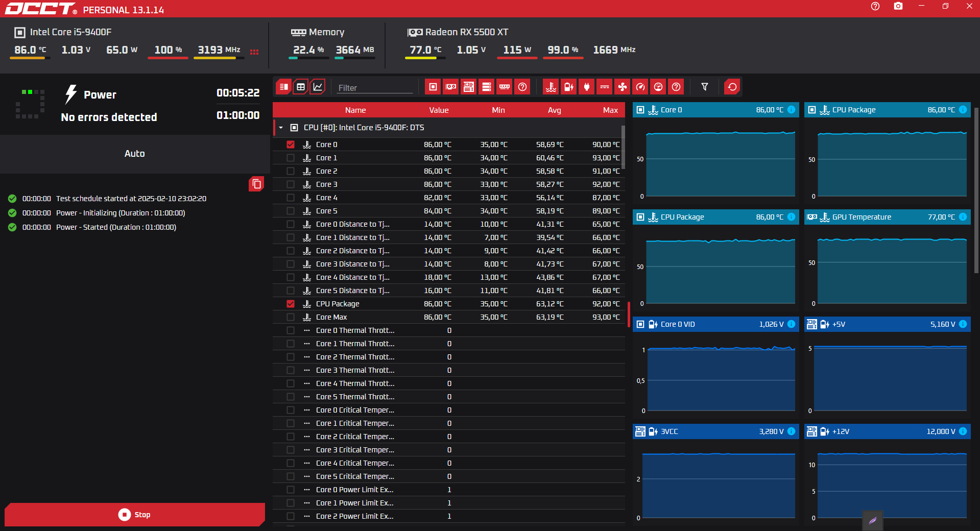The height and width of the screenshot is (531, 980).
Task: Sort table by Avg column header
Action: pyautogui.click(x=555, y=110)
